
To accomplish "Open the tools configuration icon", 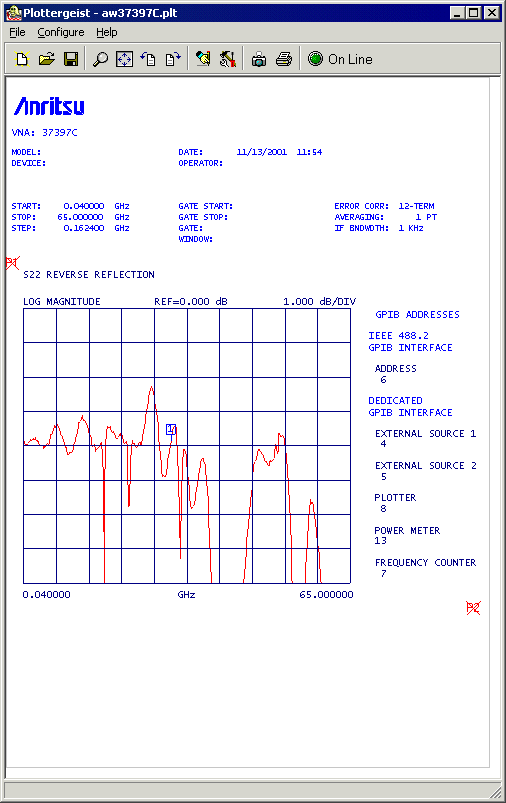I will point(227,59).
